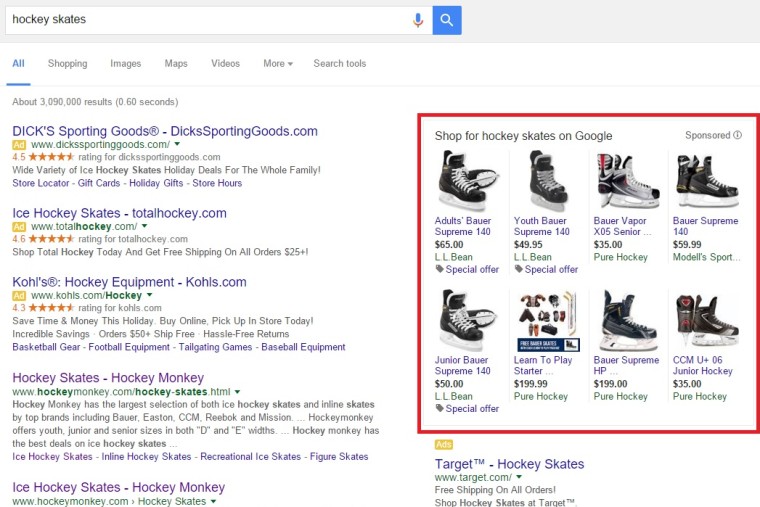Viewport: 760px width, 507px height.
Task: Open Target - Hockey Skates ad headline
Action: click(509, 464)
